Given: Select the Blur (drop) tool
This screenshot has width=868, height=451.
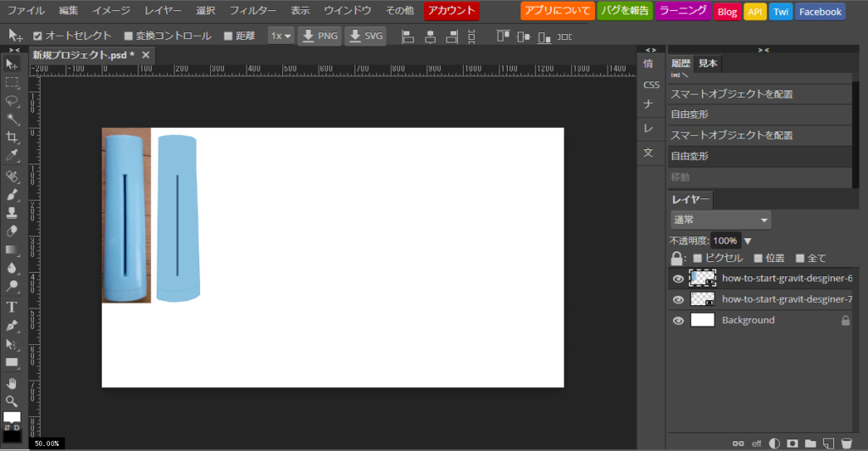Looking at the screenshot, I should [12, 268].
